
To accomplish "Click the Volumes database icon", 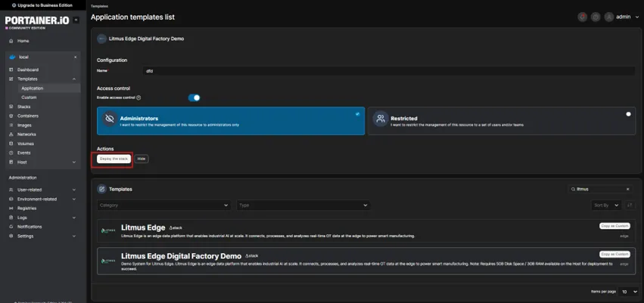I will [11, 144].
